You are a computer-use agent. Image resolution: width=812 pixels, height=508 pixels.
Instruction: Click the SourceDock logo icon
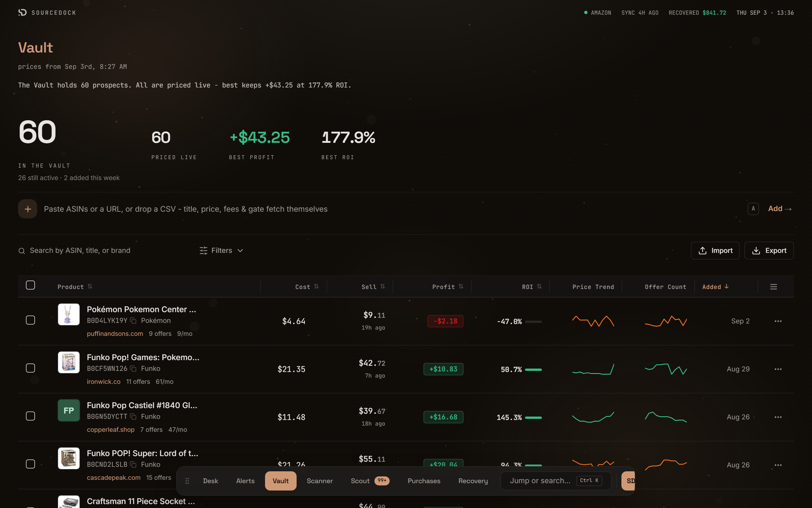tap(23, 12)
